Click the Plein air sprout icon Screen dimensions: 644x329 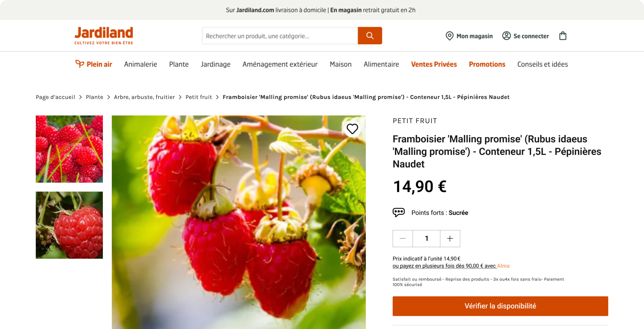pos(80,64)
